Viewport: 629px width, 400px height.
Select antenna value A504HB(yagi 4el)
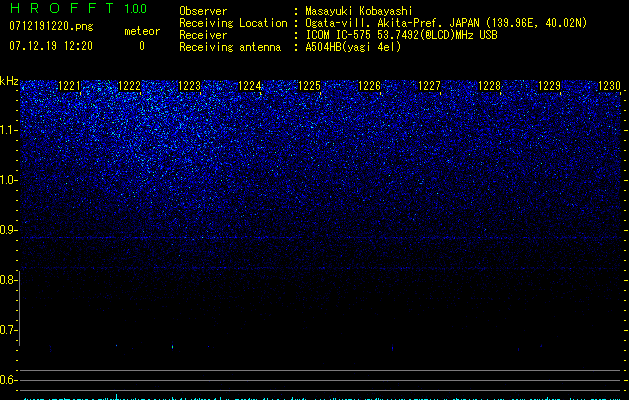pos(353,47)
